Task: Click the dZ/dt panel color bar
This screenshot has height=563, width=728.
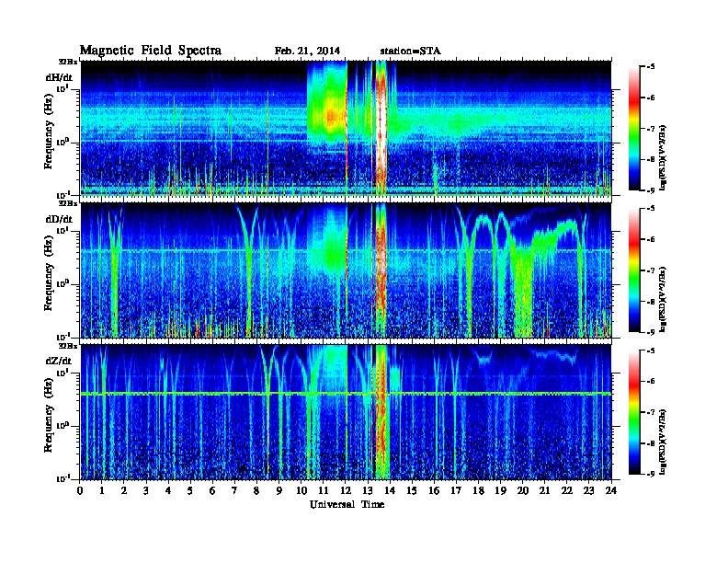Action: (x=634, y=412)
